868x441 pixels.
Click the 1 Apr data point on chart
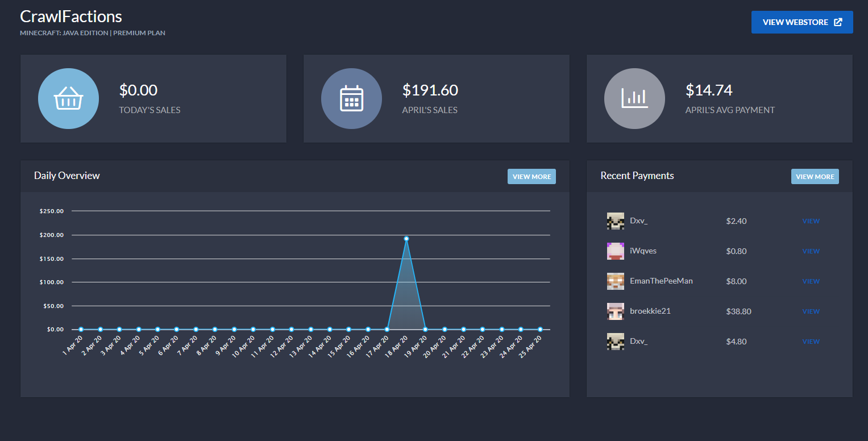pos(81,329)
